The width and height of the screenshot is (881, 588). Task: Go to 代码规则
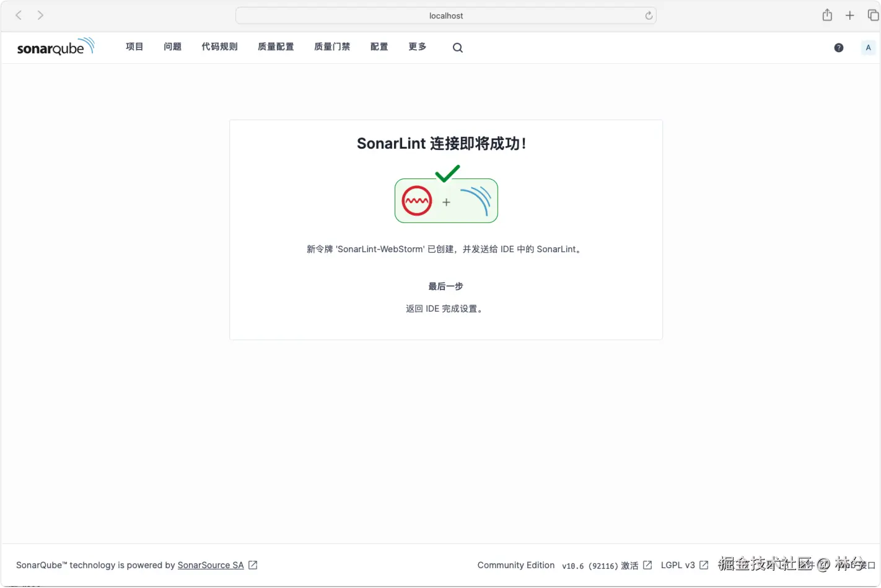(x=219, y=47)
